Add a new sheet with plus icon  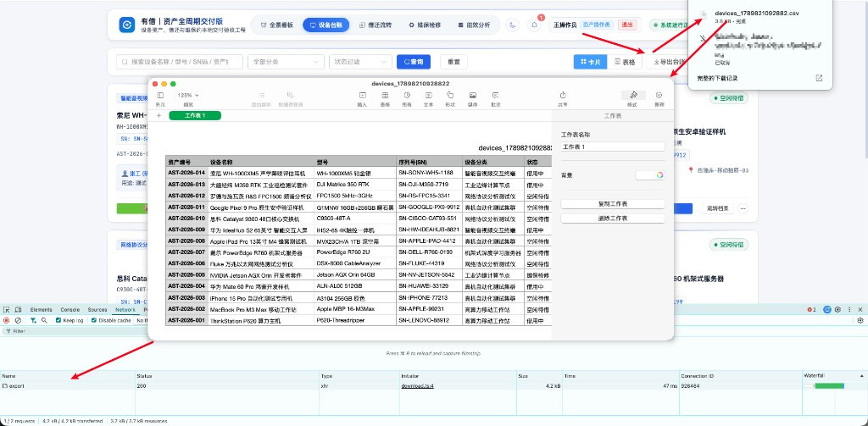coord(159,115)
